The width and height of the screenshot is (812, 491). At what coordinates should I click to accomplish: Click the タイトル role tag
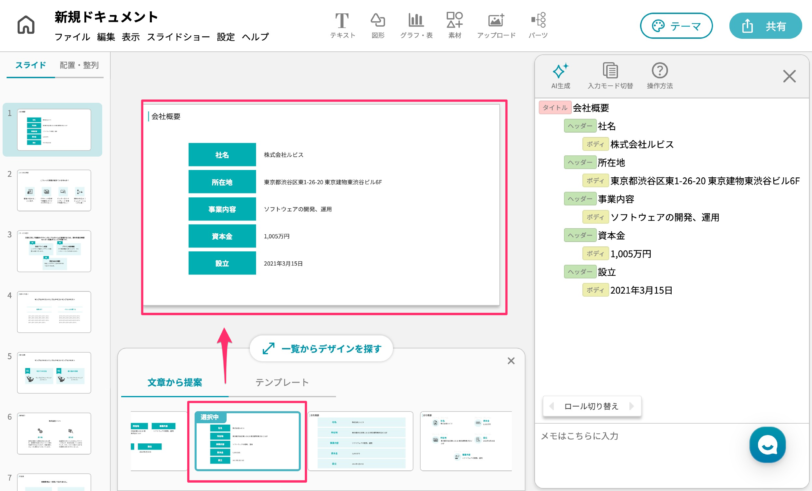point(555,108)
